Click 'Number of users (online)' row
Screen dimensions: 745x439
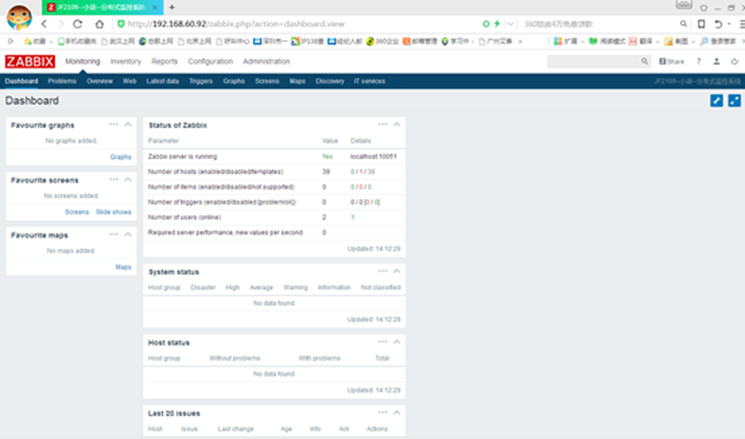pos(274,217)
